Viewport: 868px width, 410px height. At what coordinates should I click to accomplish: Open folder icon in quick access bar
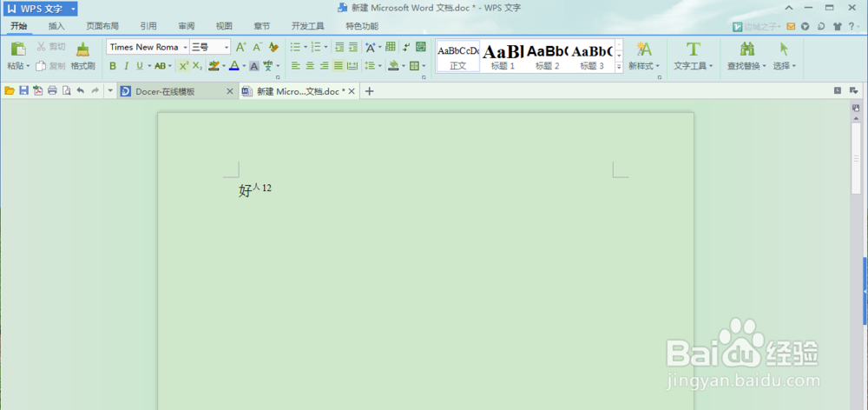coord(10,91)
